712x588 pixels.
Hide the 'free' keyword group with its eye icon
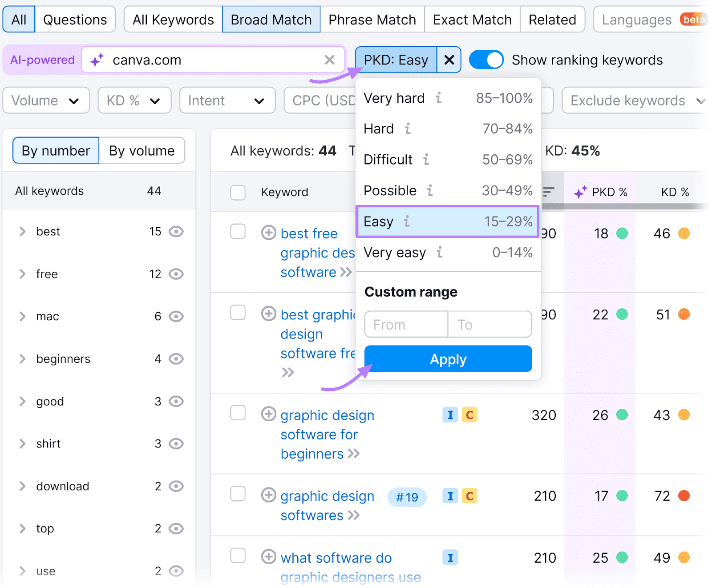click(177, 274)
